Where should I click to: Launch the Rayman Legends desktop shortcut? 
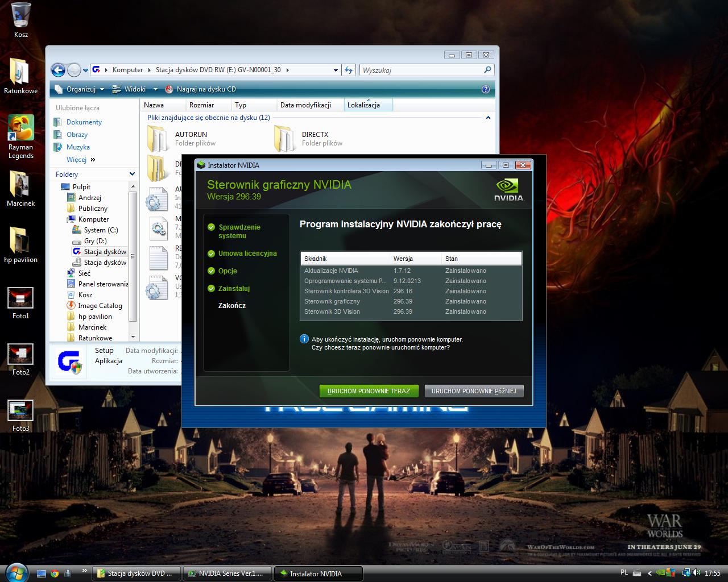pyautogui.click(x=21, y=136)
